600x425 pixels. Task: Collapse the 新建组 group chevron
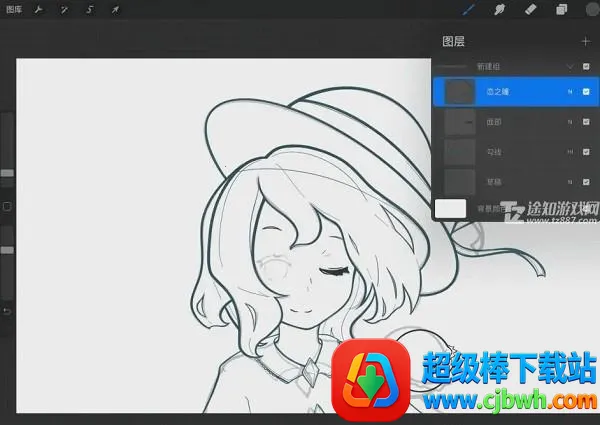tap(570, 67)
